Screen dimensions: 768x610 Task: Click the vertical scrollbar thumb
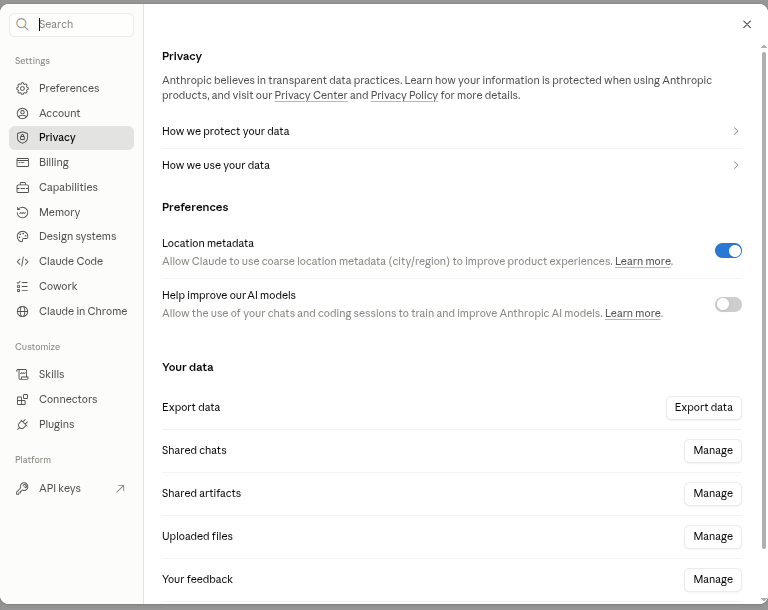(764, 300)
